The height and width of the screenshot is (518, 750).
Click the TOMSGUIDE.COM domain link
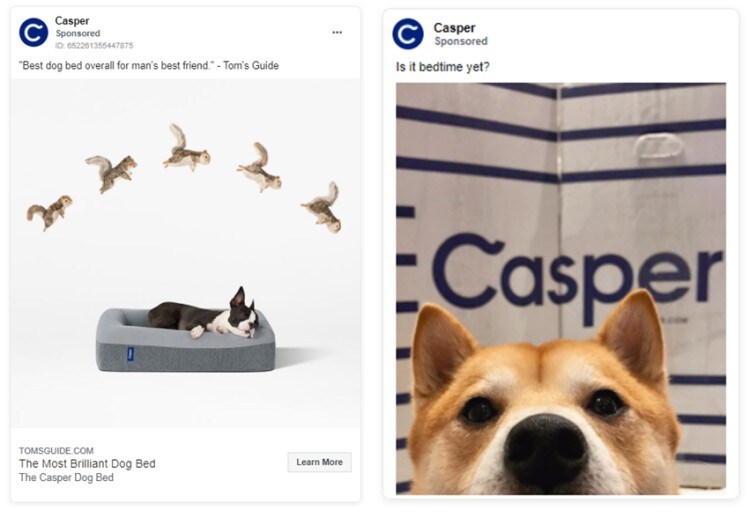56,451
